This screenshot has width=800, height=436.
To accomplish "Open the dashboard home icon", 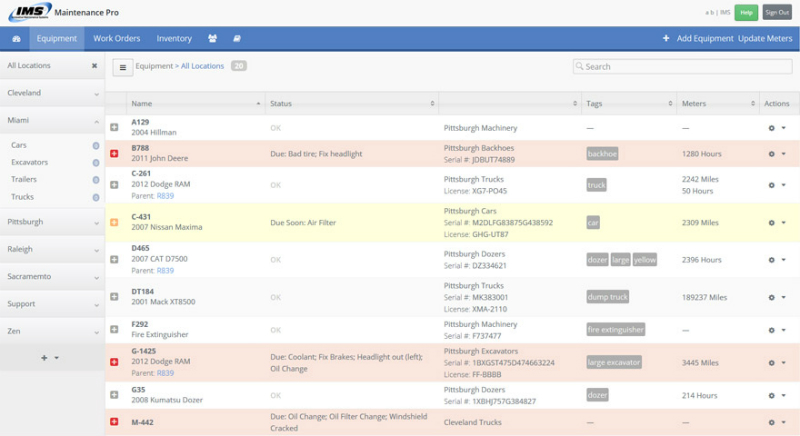I will coord(16,39).
